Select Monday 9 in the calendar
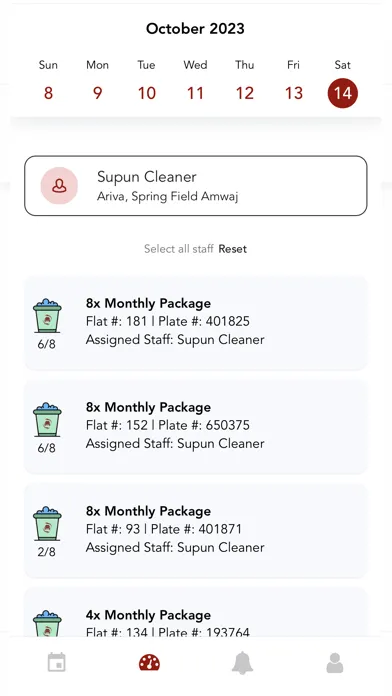 tap(97, 93)
